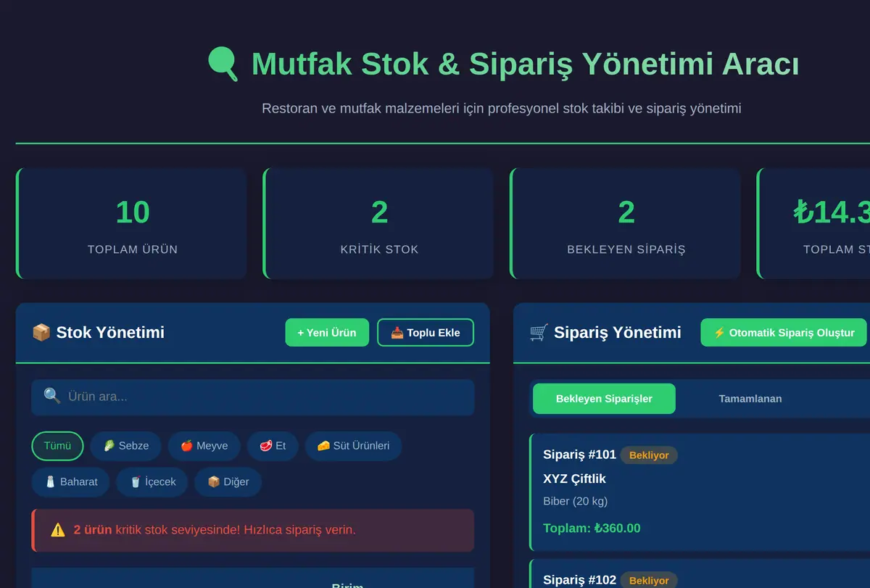This screenshot has width=870, height=588.
Task: Click the Sipariş #101 heading
Action: coord(579,455)
